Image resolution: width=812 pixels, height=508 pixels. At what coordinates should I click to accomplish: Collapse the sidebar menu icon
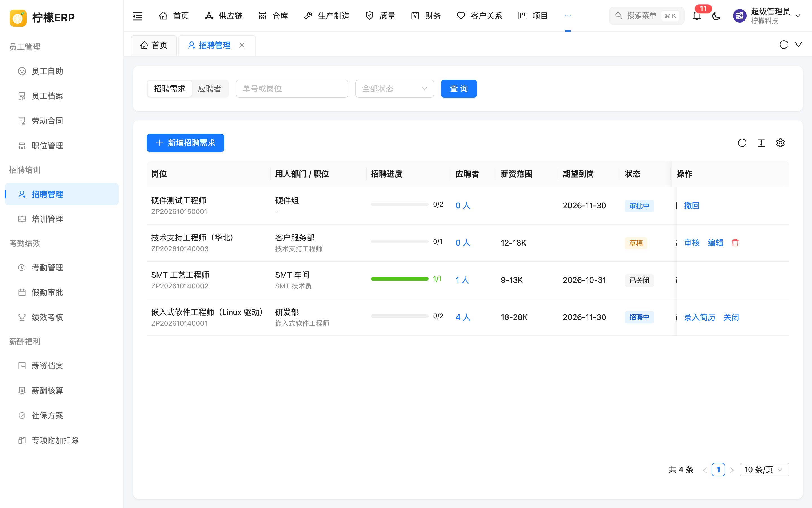coord(138,16)
